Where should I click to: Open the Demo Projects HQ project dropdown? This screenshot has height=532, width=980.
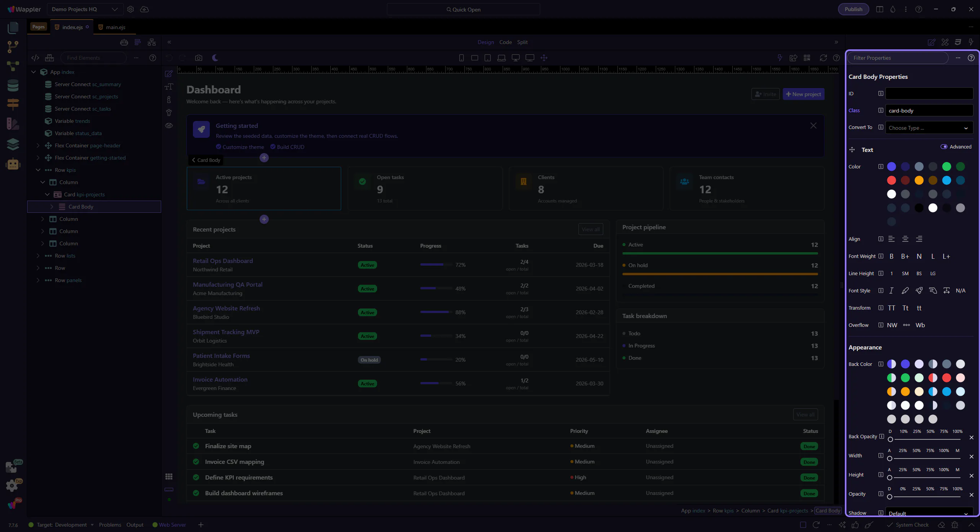point(85,9)
